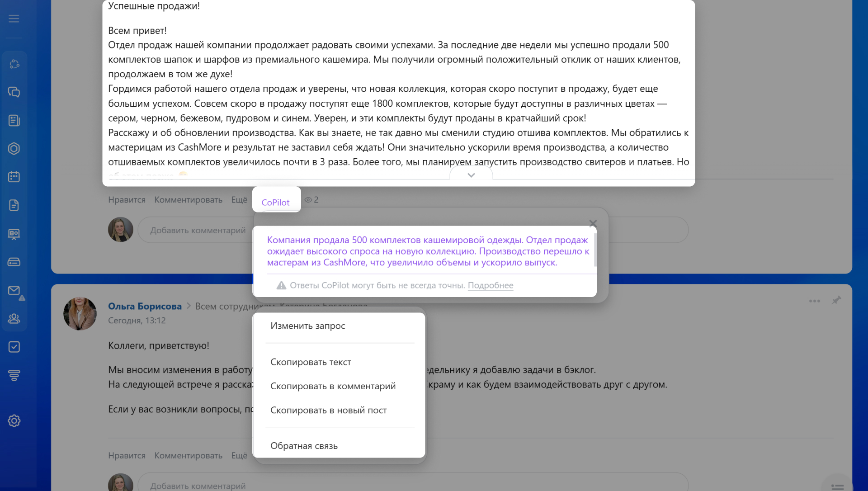This screenshot has height=491, width=868.
Task: Open the documents page icon in sidebar
Action: click(14, 205)
